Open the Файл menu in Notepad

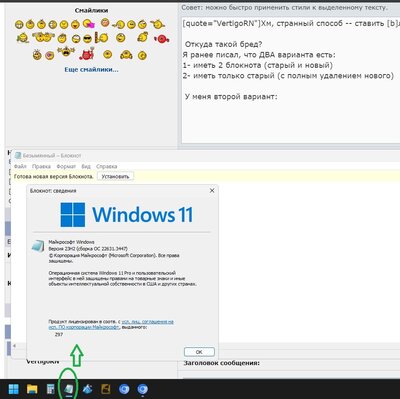[x=20, y=166]
